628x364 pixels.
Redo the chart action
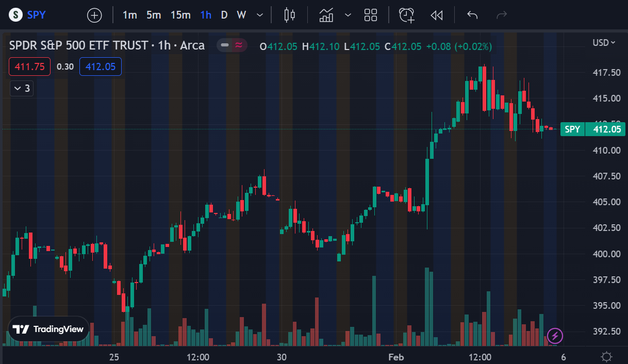501,15
